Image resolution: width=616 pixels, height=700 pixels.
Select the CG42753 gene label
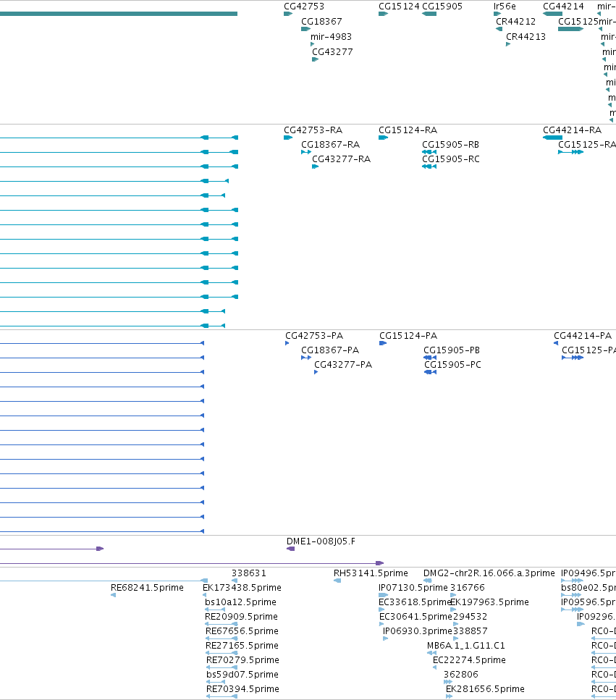[x=304, y=7]
